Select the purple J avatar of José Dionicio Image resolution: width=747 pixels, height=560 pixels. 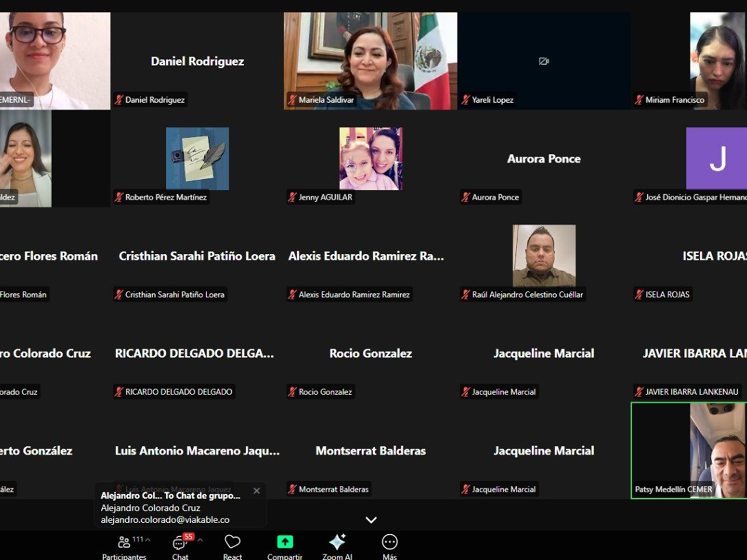coord(717,159)
